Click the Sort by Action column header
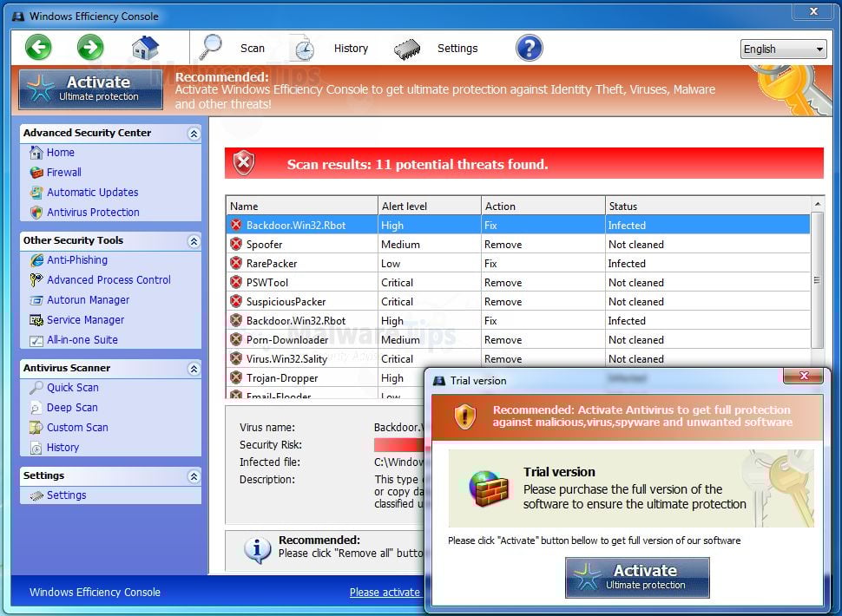 [x=543, y=206]
